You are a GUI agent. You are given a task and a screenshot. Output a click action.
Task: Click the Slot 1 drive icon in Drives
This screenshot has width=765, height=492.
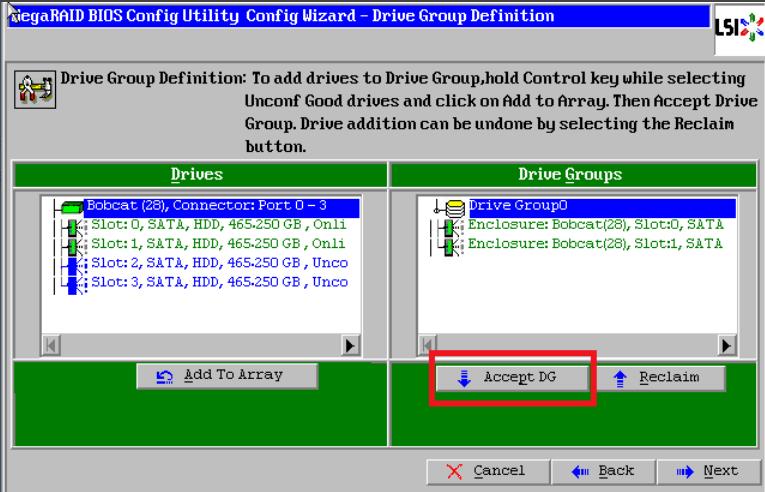(75, 246)
